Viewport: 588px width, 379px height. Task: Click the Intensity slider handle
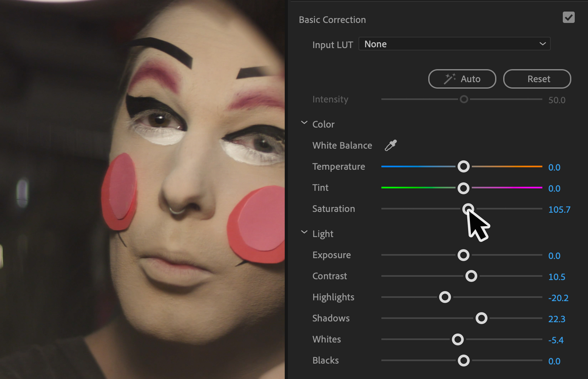[464, 99]
